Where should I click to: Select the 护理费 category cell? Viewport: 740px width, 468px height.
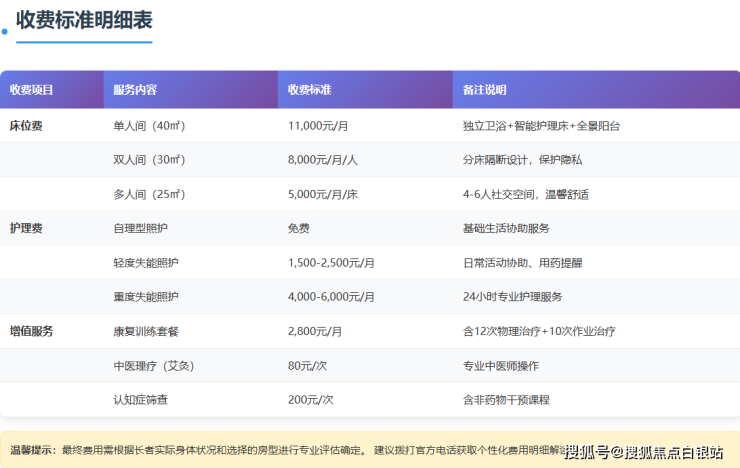[26, 228]
